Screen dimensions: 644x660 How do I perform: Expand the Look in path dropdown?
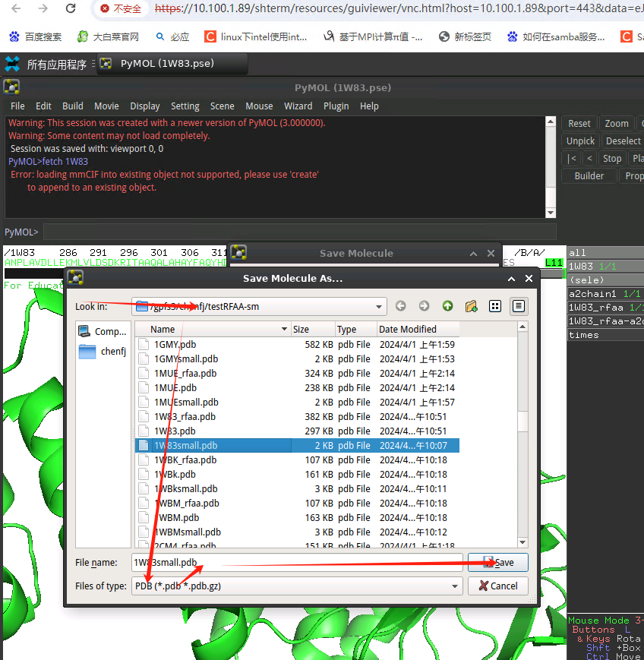(379, 307)
